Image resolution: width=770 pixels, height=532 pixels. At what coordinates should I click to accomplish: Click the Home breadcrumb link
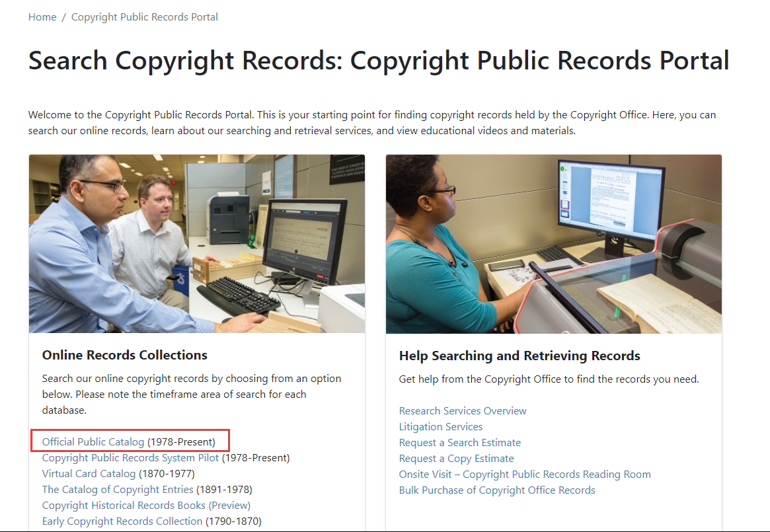(42, 17)
